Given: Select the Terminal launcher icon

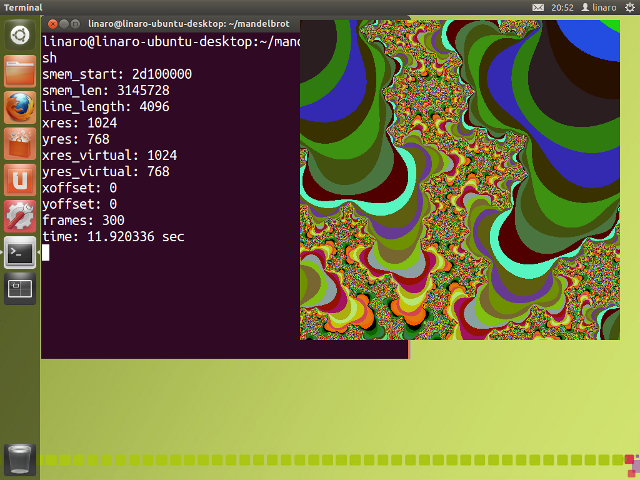Looking at the screenshot, I should 20,252.
